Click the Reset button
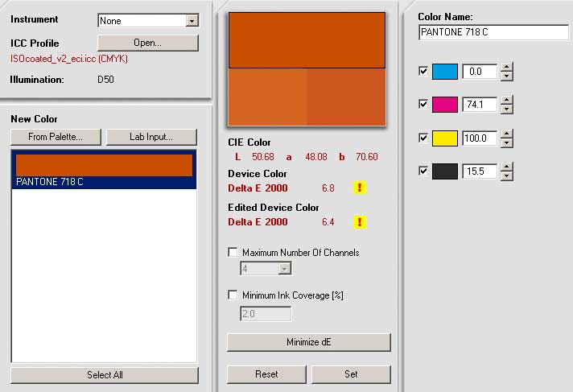Image resolution: width=573 pixels, height=392 pixels. pos(266,374)
